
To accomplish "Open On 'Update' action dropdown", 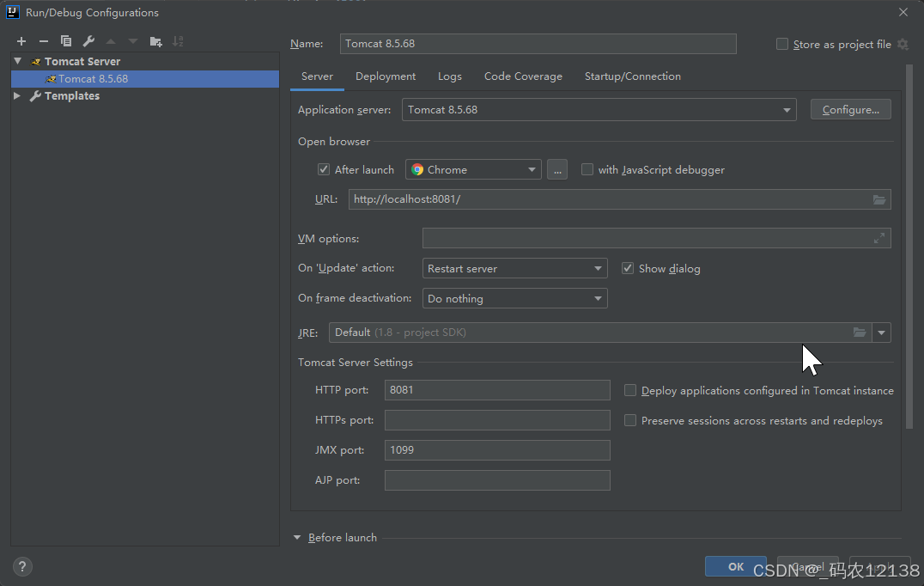I will click(514, 268).
